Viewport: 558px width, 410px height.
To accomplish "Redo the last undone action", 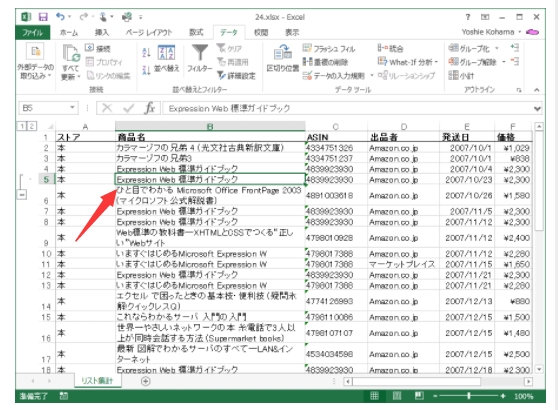I will pos(84,16).
